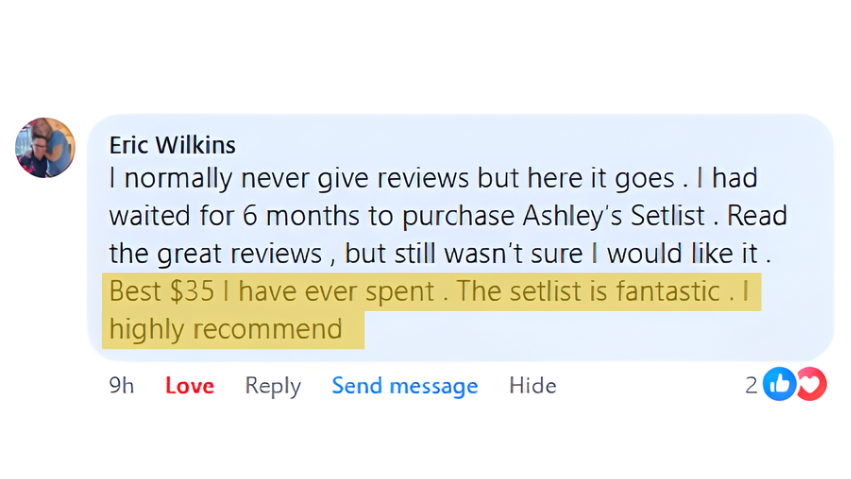Click the blue thumbs-up reaction icon

click(779, 385)
